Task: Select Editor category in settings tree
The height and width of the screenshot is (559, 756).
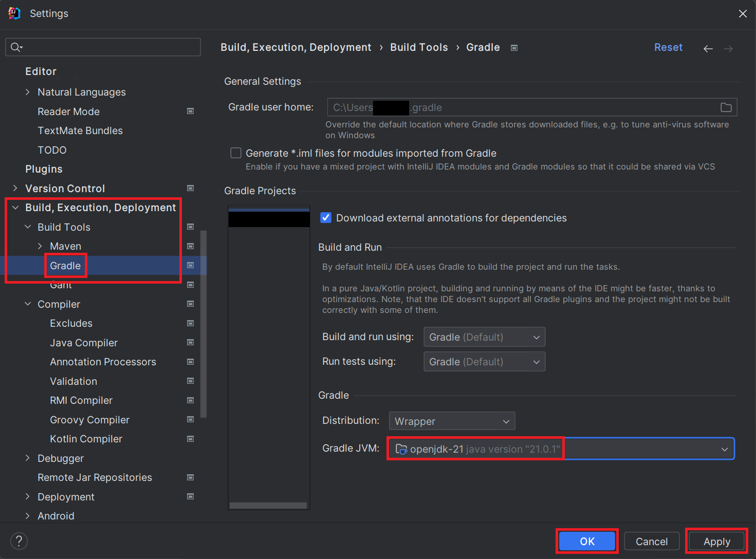Action: 41,71
